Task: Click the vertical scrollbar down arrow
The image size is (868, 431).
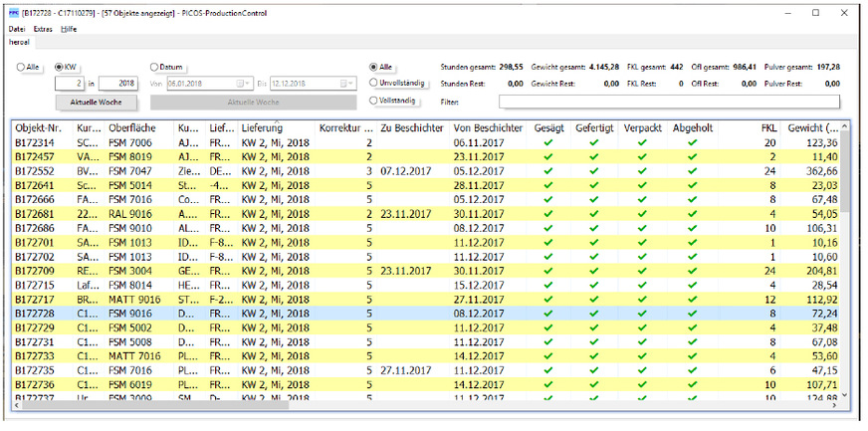Action: pyautogui.click(x=844, y=394)
